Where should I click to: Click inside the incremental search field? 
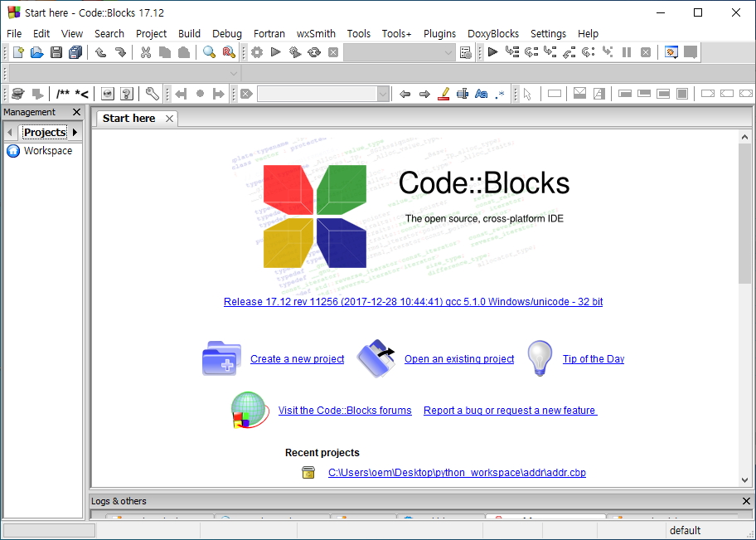click(317, 94)
